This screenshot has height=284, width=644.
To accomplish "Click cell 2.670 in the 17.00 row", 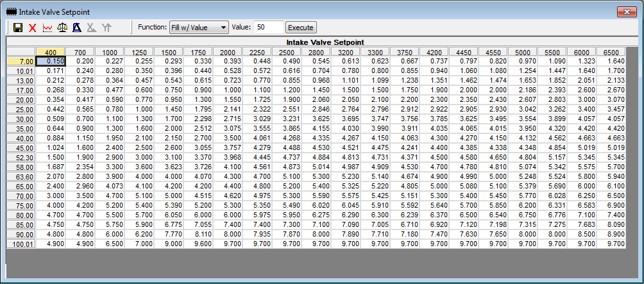I will (611, 90).
